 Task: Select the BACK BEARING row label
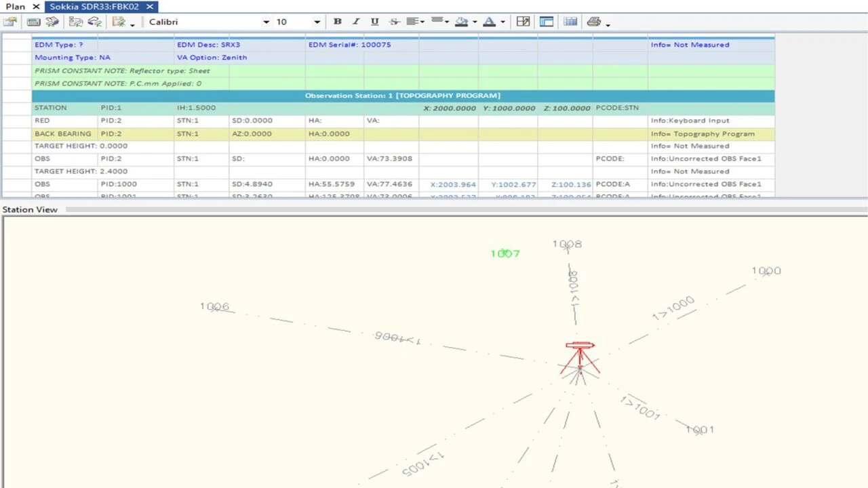(x=65, y=134)
